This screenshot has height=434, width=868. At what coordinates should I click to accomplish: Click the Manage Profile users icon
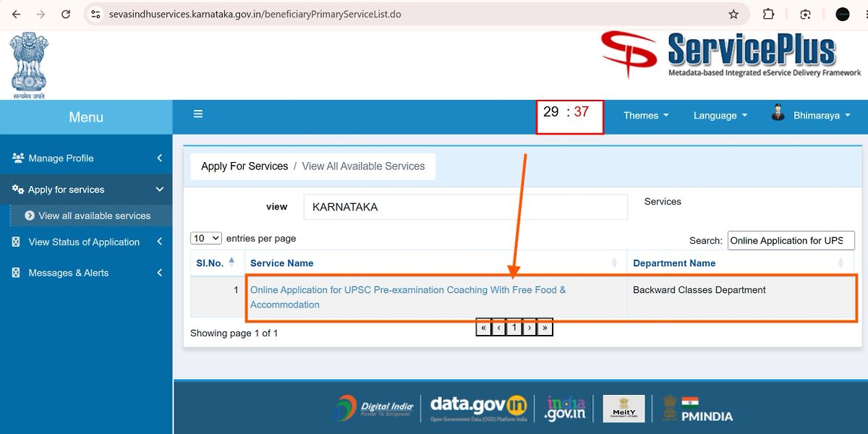click(x=18, y=158)
